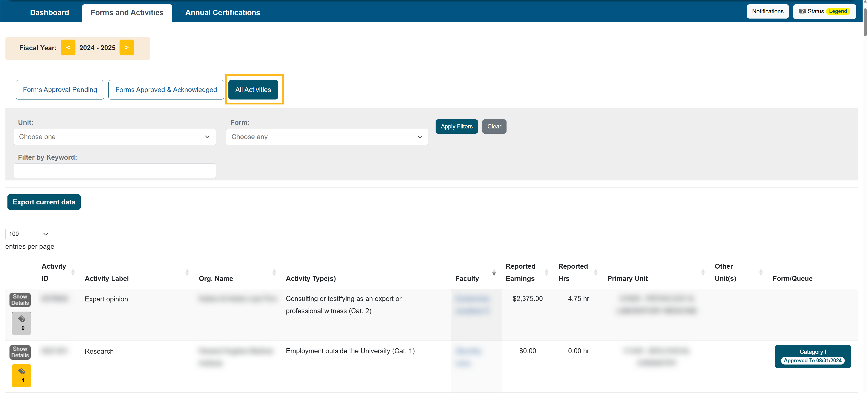Focus the Filter by Keyword field

(115, 171)
